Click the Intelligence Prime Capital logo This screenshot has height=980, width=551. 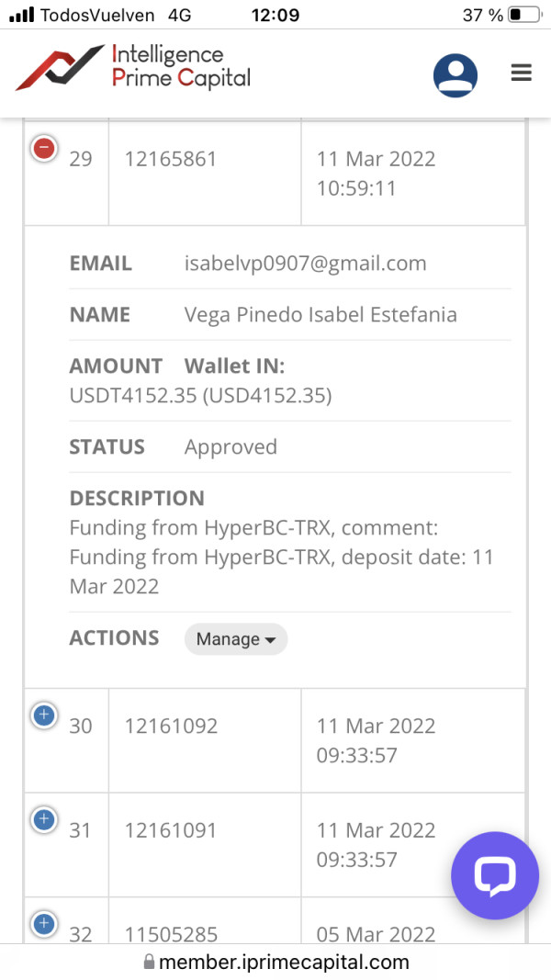pos(133,68)
